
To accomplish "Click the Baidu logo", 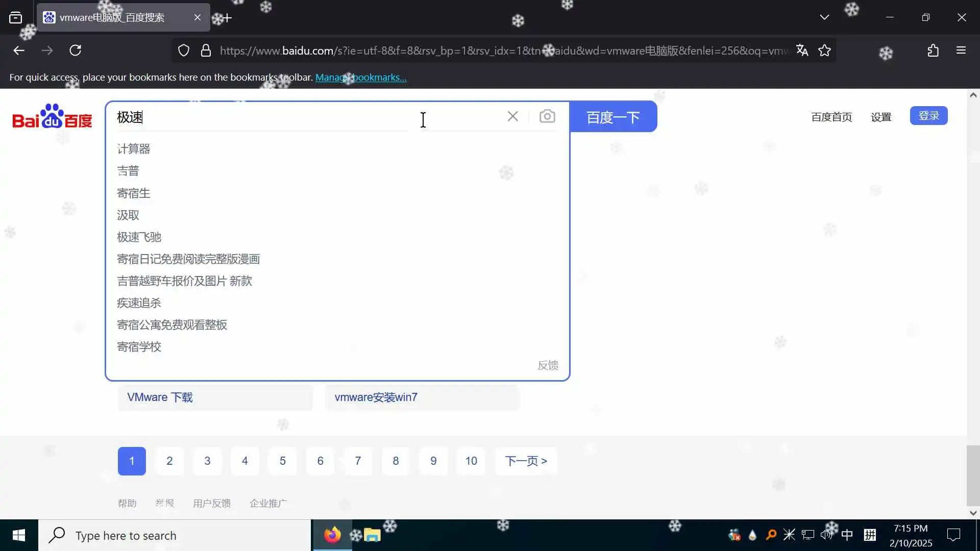I will click(52, 117).
